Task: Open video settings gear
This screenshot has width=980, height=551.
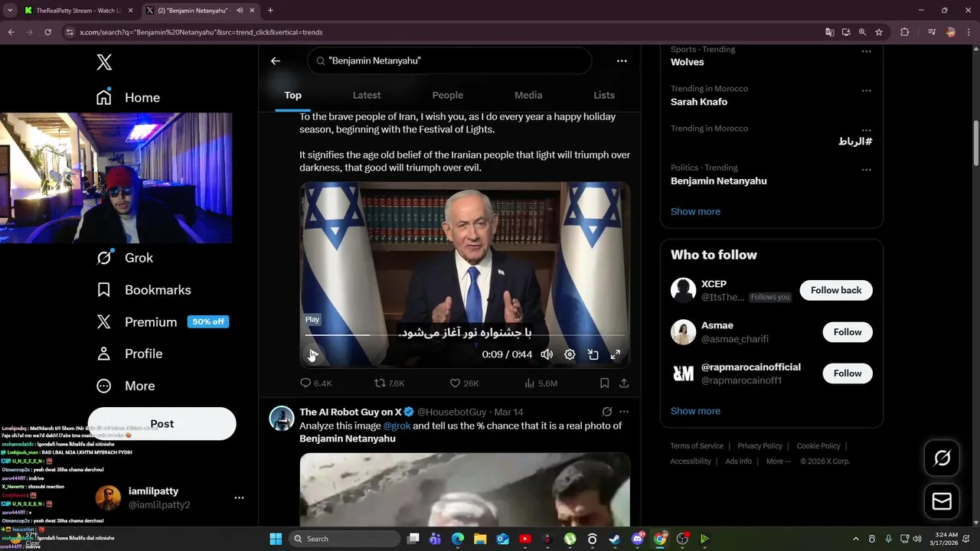Action: (570, 354)
